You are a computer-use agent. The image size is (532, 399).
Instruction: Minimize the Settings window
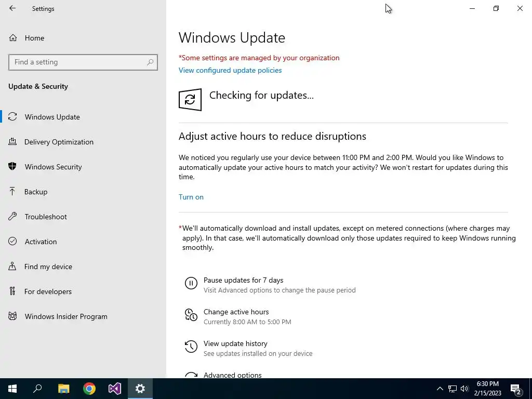(472, 8)
